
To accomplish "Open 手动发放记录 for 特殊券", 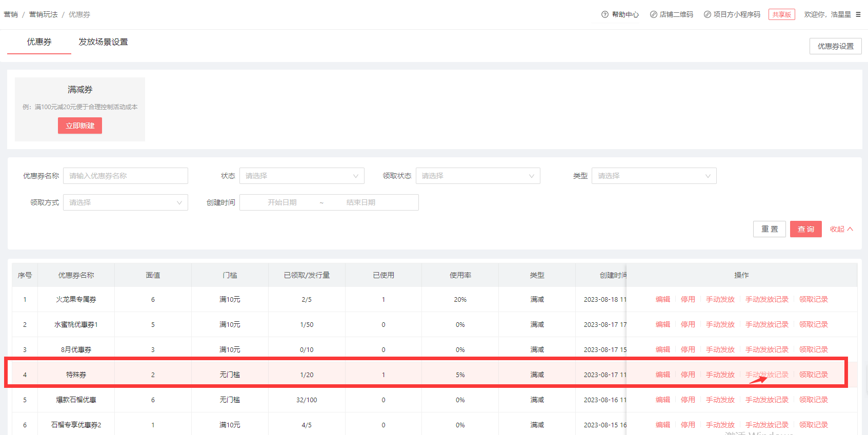I will point(766,375).
